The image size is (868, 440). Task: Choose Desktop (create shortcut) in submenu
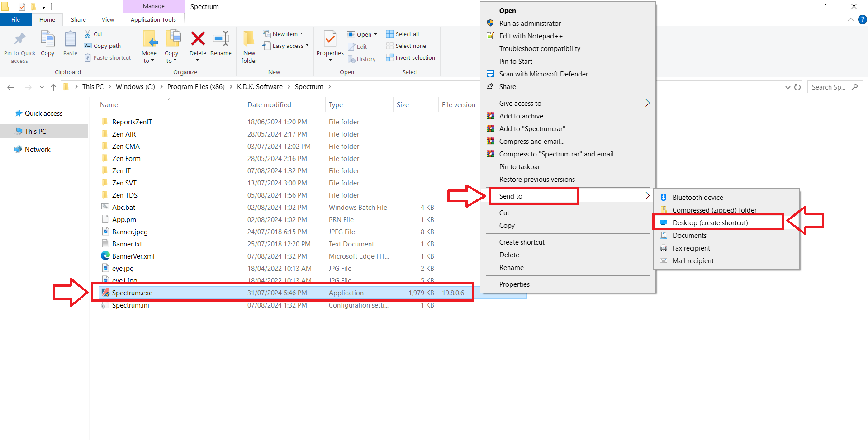point(710,222)
